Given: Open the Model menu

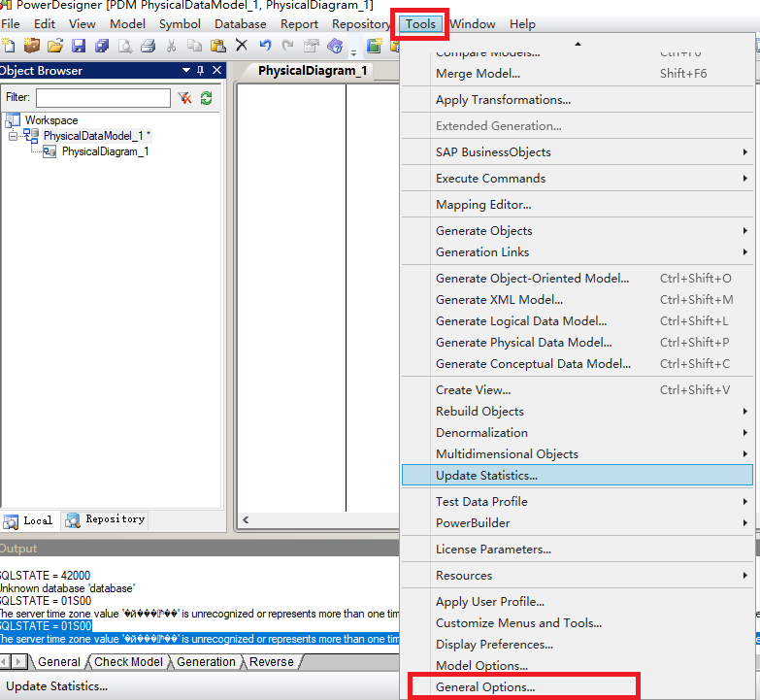Looking at the screenshot, I should point(127,24).
